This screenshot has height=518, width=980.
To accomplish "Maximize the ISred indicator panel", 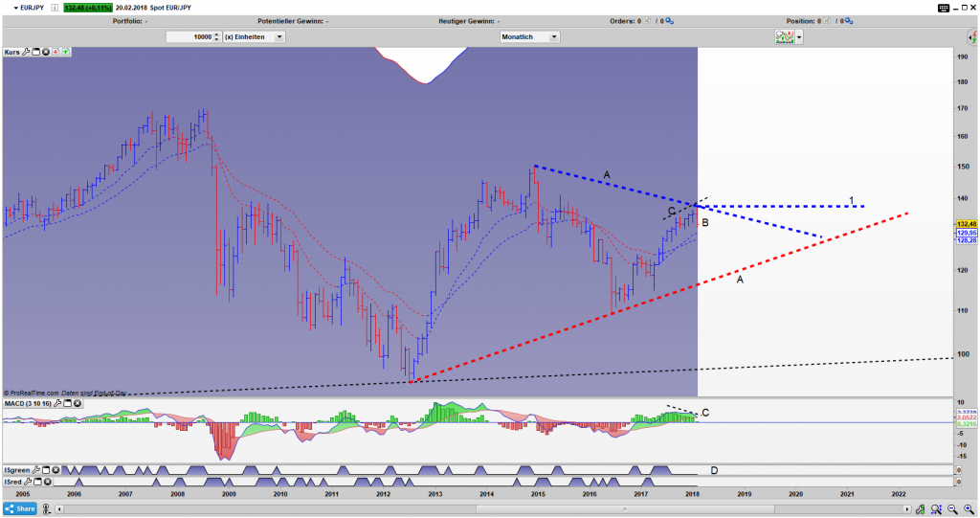I will click(x=37, y=482).
